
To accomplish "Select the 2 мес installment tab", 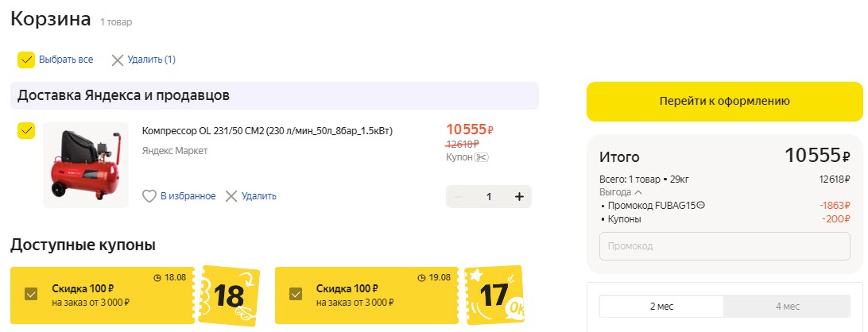I will pyautogui.click(x=661, y=307).
